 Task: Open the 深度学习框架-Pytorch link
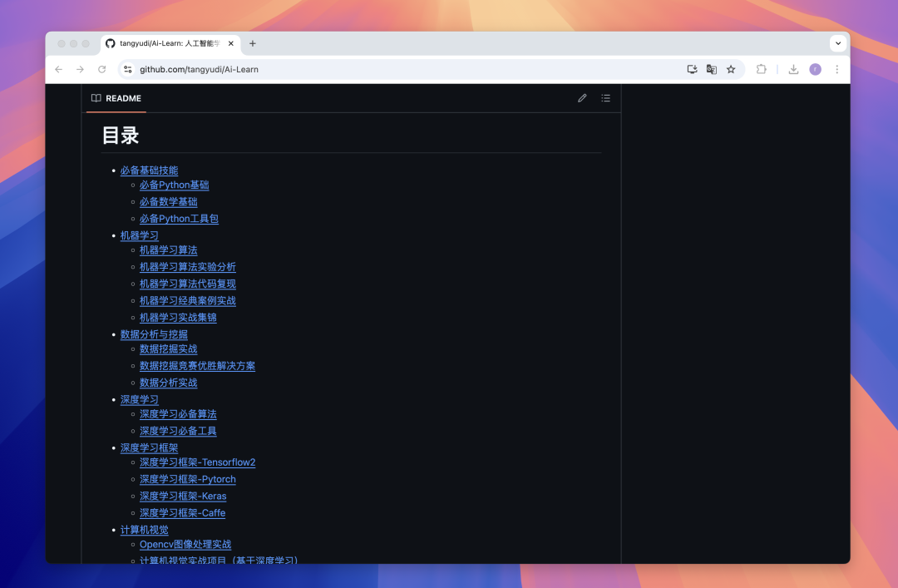(x=188, y=479)
